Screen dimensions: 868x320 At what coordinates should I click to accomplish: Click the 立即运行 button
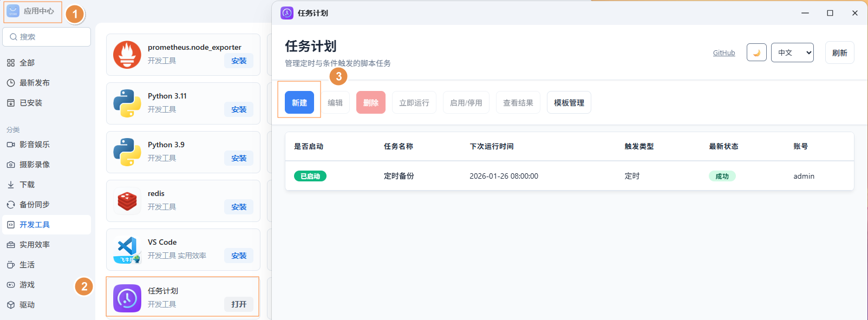(414, 102)
